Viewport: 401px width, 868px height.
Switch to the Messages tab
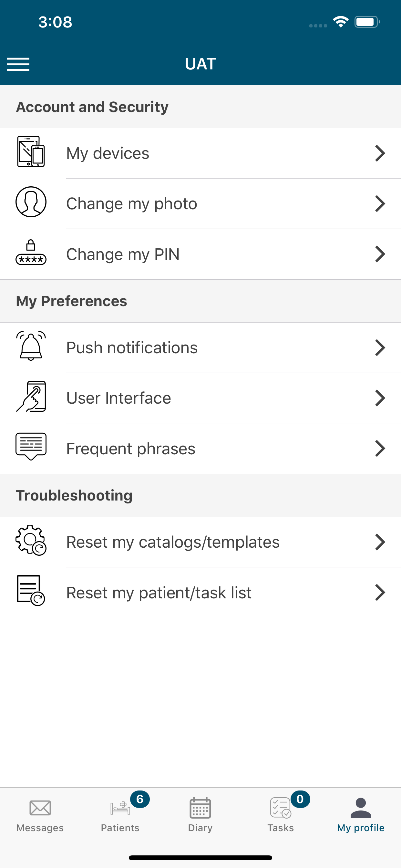point(40,815)
